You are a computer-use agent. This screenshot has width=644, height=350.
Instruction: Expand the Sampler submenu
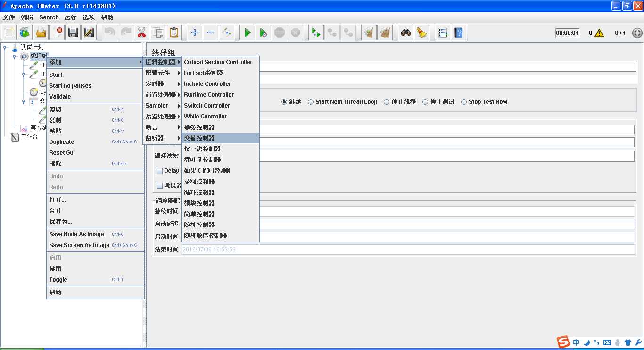click(x=162, y=106)
